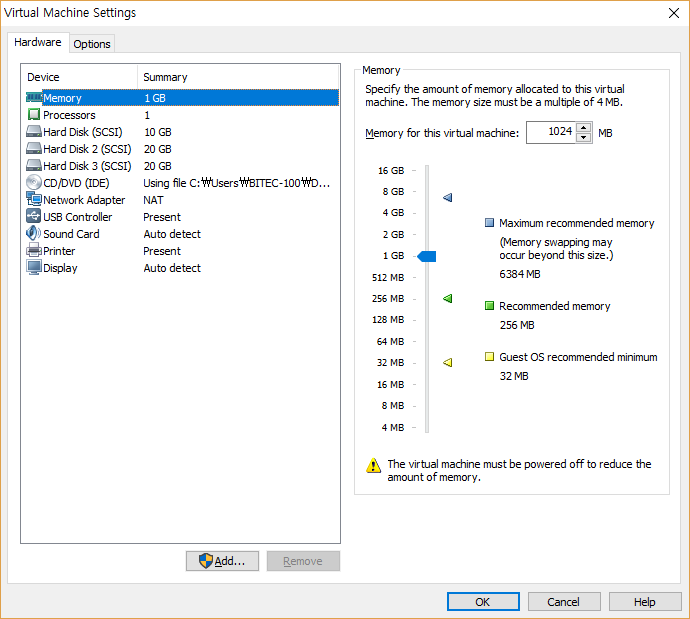Image resolution: width=690 pixels, height=619 pixels.
Task: Click Add... to add hardware
Action: (x=222, y=561)
